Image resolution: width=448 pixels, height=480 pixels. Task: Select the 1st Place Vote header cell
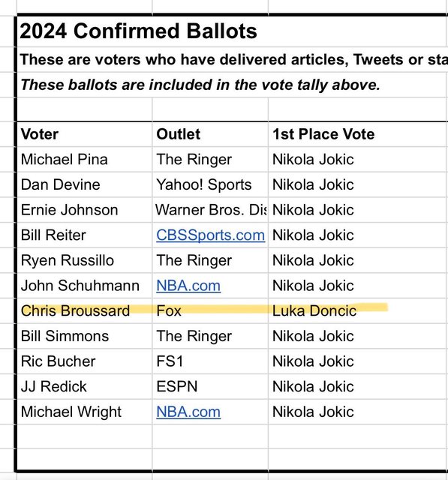coord(358,134)
